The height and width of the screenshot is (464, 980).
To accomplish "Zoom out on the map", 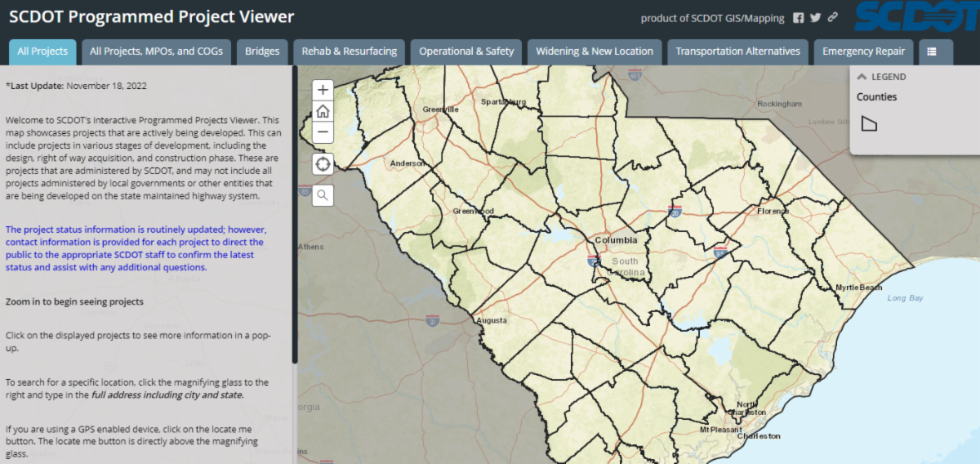I will (x=323, y=132).
